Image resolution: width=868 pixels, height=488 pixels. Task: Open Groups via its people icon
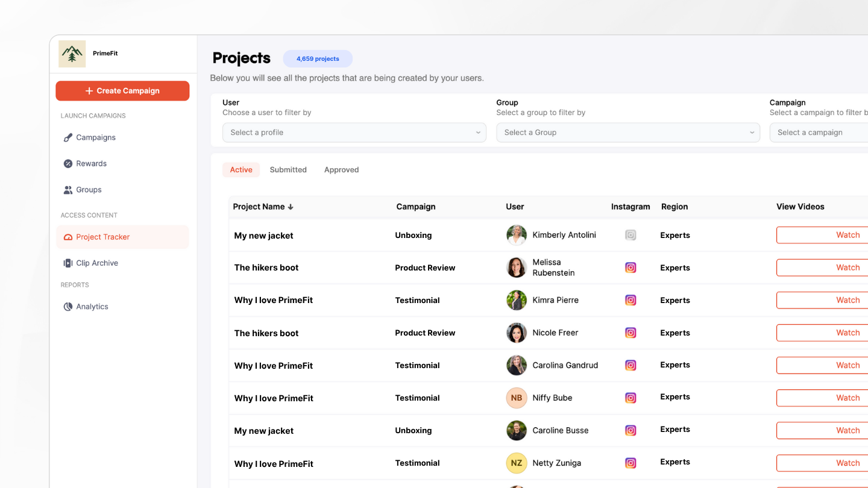(x=68, y=190)
